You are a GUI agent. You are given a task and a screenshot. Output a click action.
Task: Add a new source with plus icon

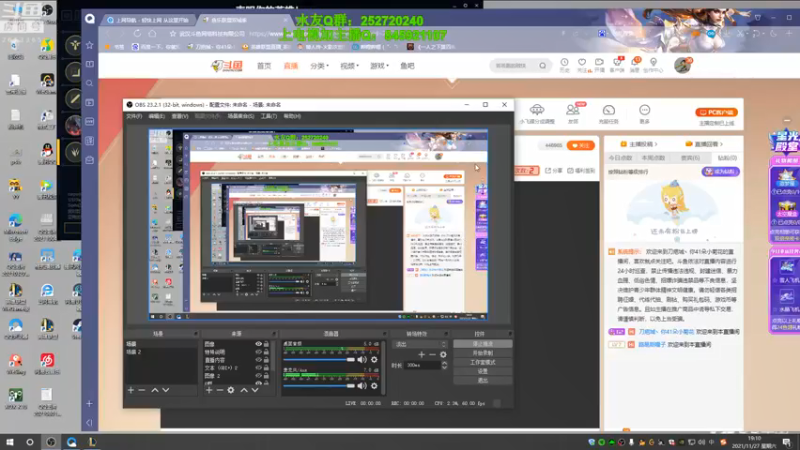(x=209, y=390)
